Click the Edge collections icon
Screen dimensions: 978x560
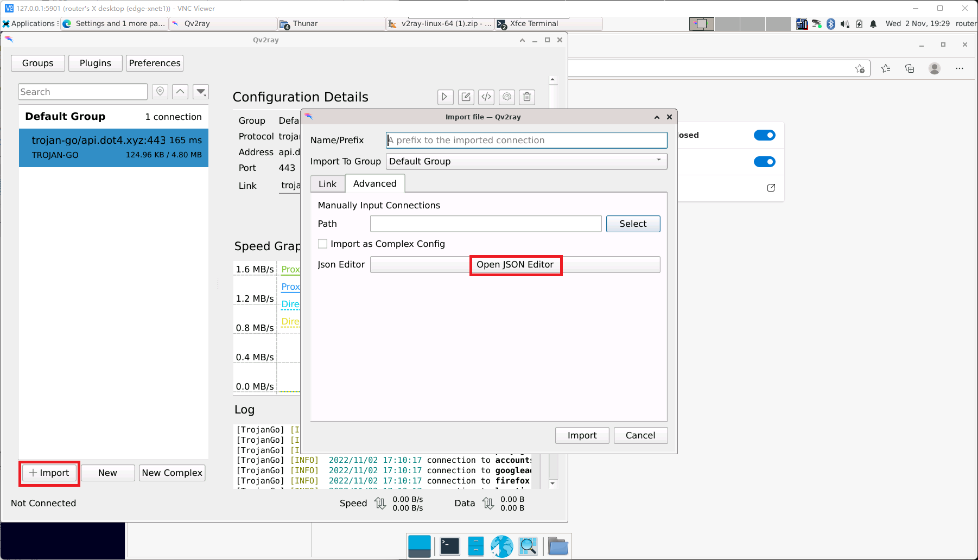pyautogui.click(x=910, y=68)
